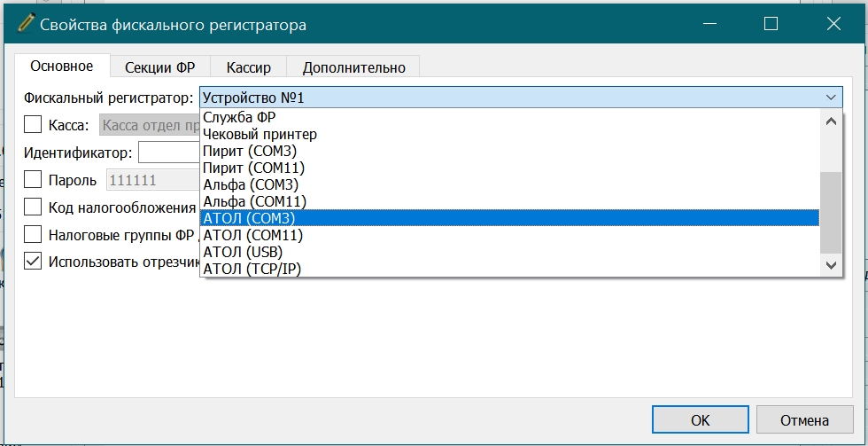Switch to the Дополнительно tab
Viewport: 868px width, 446px height.
click(353, 67)
